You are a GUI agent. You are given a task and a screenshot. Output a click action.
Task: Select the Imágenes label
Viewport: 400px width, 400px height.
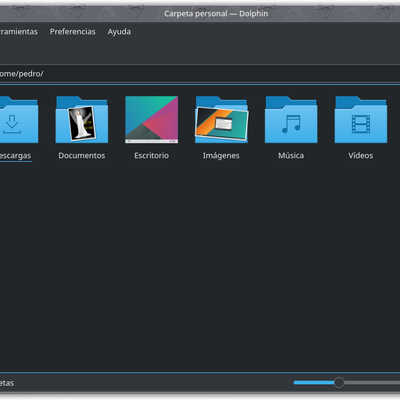221,156
